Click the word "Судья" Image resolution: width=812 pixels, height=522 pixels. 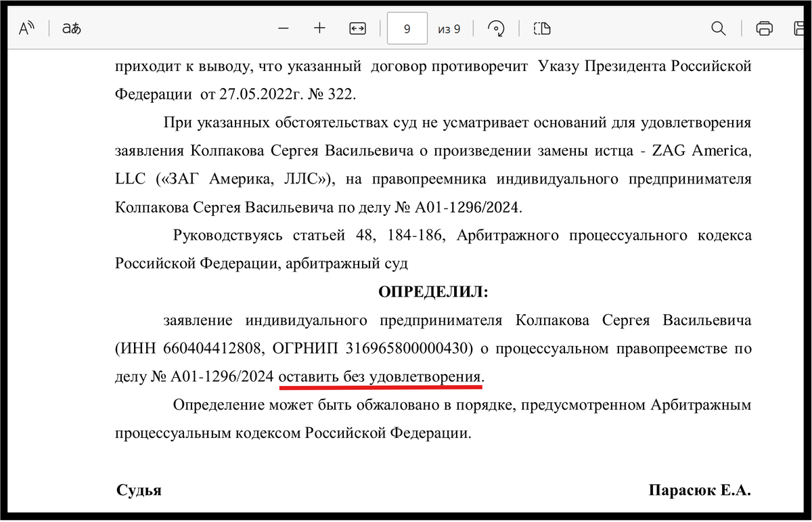[x=139, y=490]
